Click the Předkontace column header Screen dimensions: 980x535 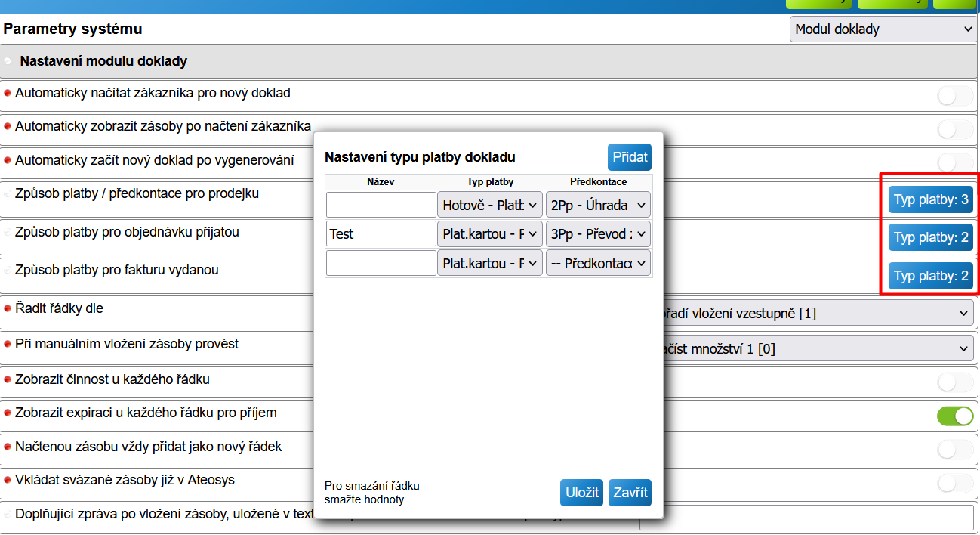[x=598, y=182]
